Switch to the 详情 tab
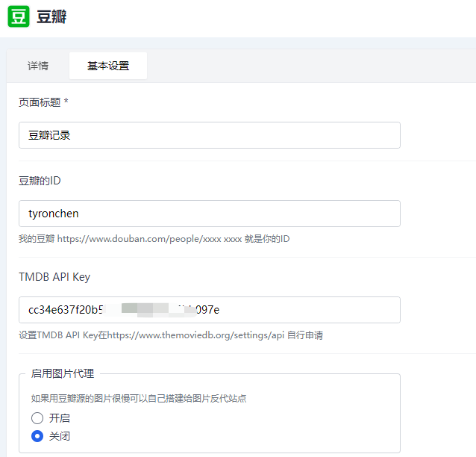This screenshot has height=457, width=476. tap(38, 66)
